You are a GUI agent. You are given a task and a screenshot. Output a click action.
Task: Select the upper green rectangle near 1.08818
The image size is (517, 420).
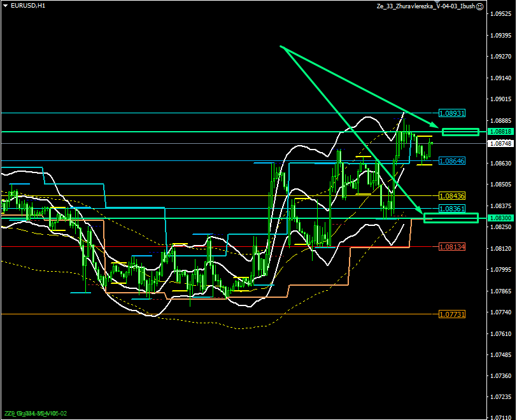(460, 132)
